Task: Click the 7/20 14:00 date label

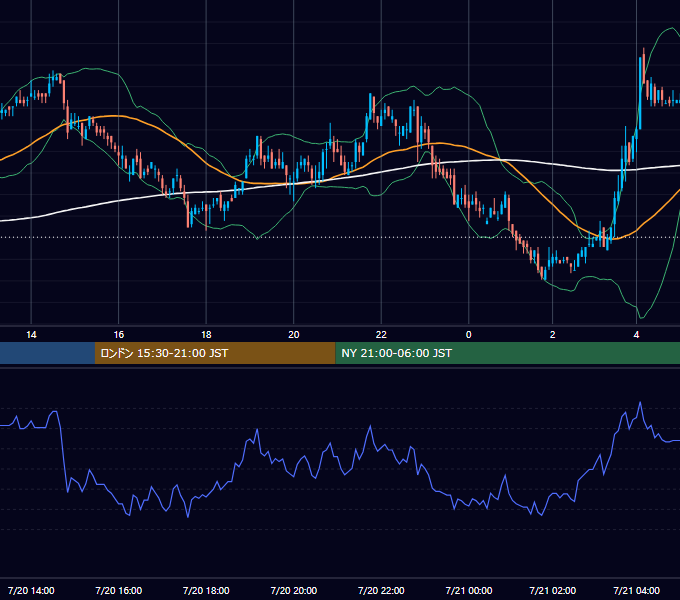Action: coord(31,590)
